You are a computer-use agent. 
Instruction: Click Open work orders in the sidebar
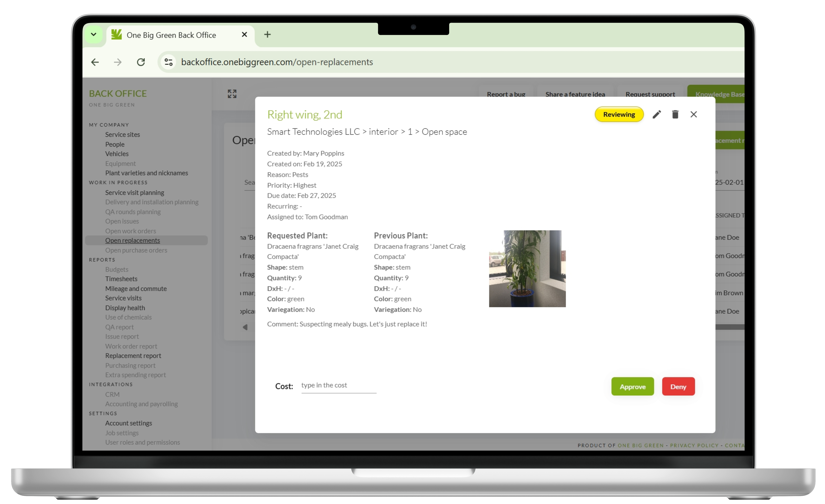tap(131, 231)
